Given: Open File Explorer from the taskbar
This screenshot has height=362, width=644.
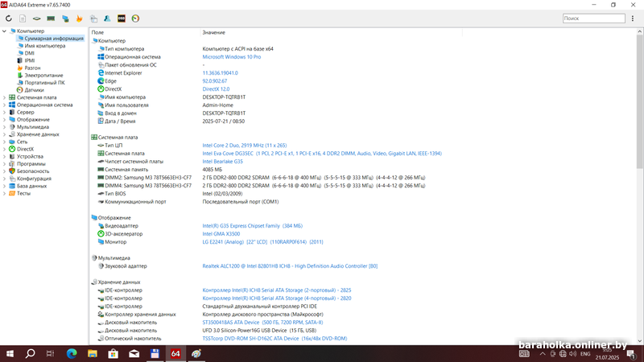Looking at the screenshot, I should coord(93,354).
